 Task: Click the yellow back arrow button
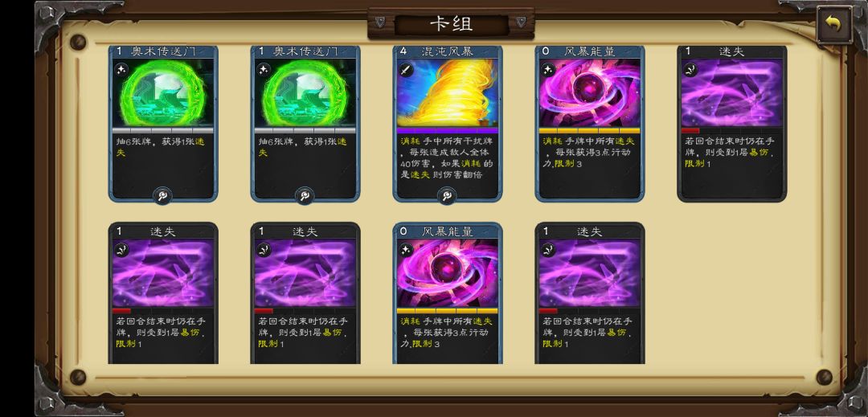point(833,23)
